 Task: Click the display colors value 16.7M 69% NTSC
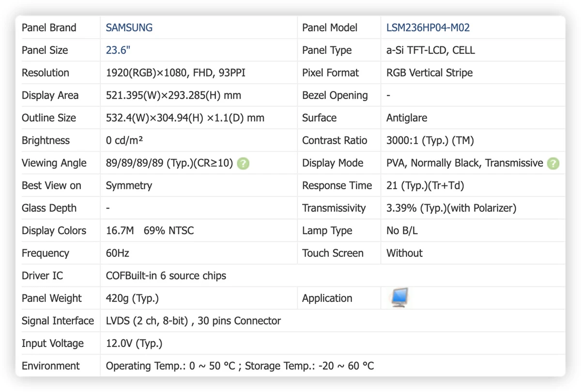[150, 231]
